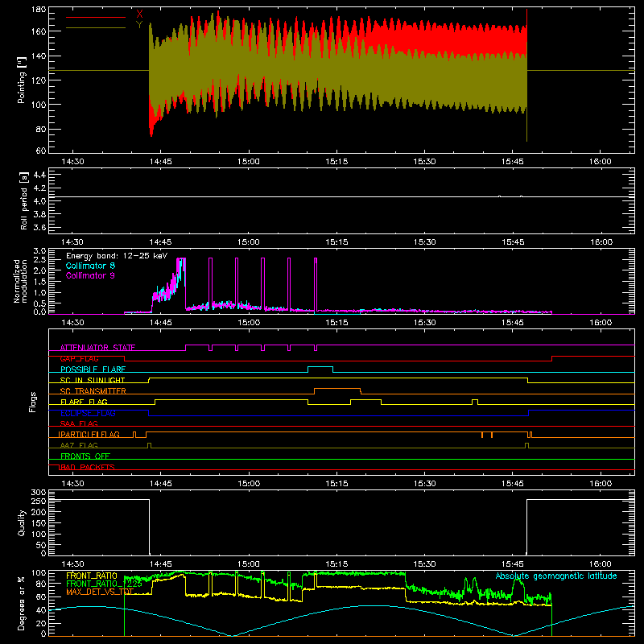
Task: Click the 140 tick on Pointing axis
Action: click(x=39, y=56)
